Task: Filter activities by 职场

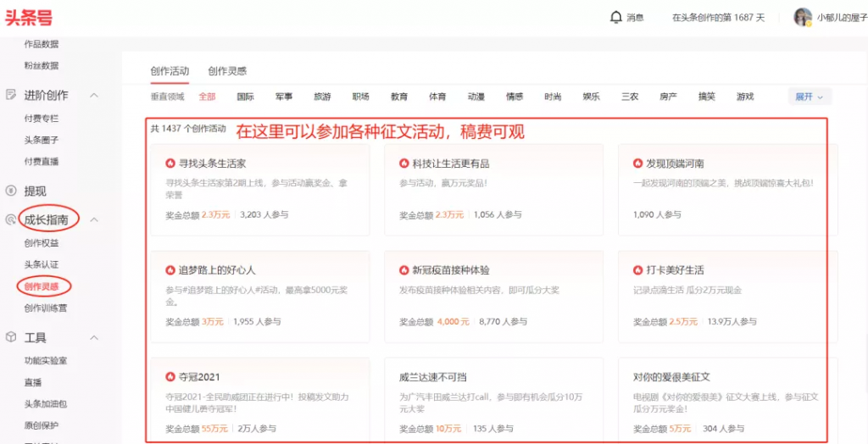Action: [360, 97]
